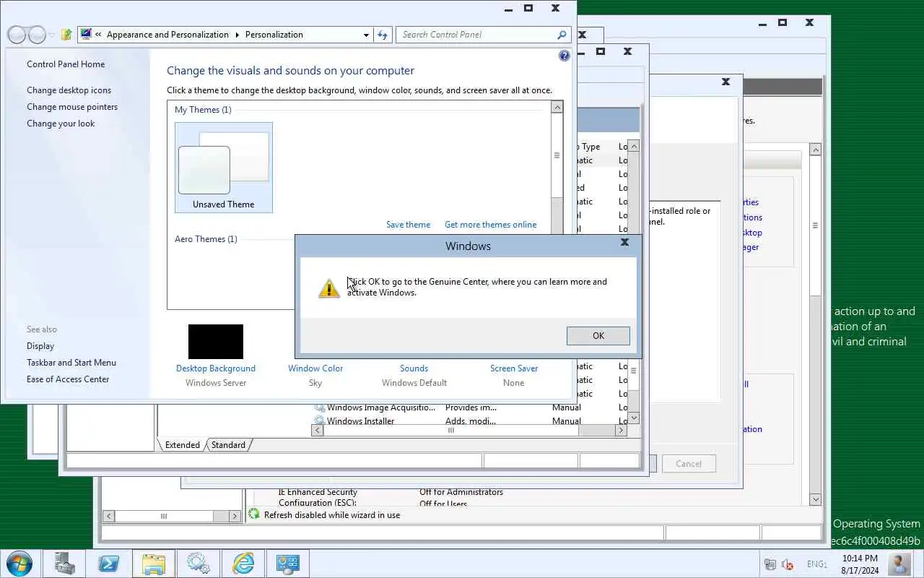Open Desktop Background settings

(216, 368)
